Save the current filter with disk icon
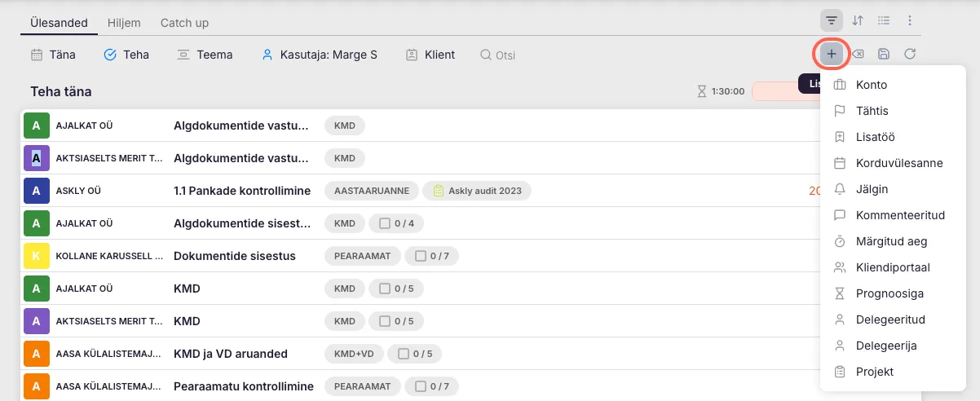The image size is (980, 401). click(884, 55)
